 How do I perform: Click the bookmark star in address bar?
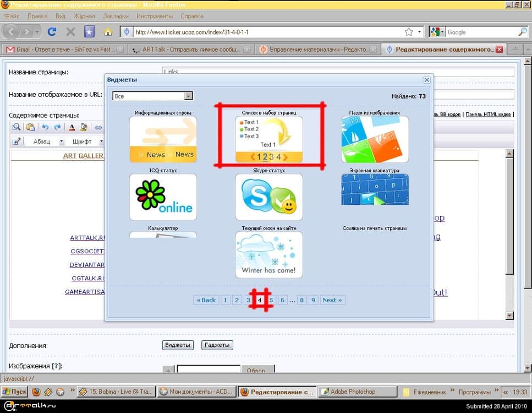[409, 32]
